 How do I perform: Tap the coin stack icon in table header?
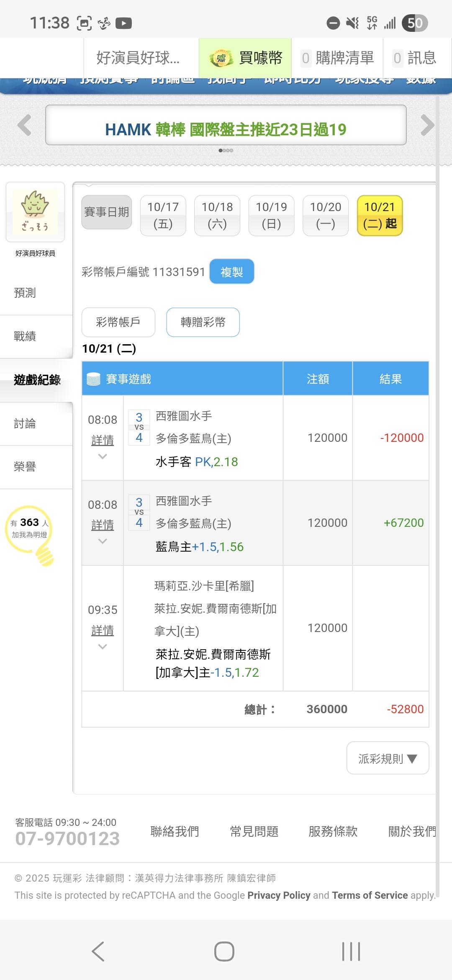(x=93, y=379)
